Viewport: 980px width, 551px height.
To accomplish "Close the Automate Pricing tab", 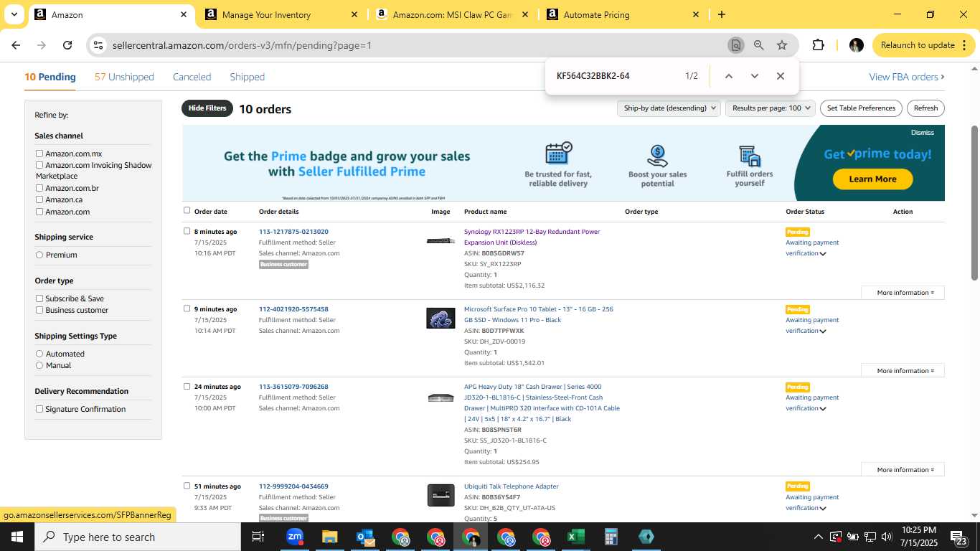I will click(696, 14).
